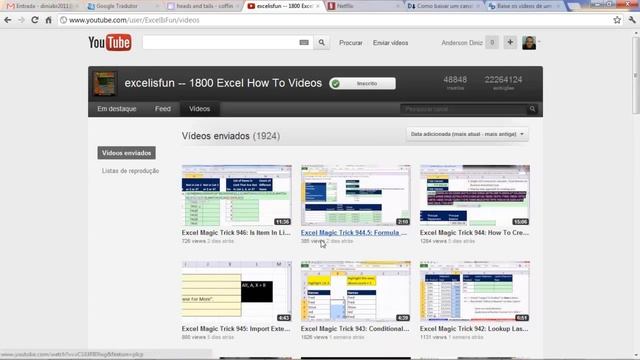Switch to the Feed tab

tap(163, 109)
